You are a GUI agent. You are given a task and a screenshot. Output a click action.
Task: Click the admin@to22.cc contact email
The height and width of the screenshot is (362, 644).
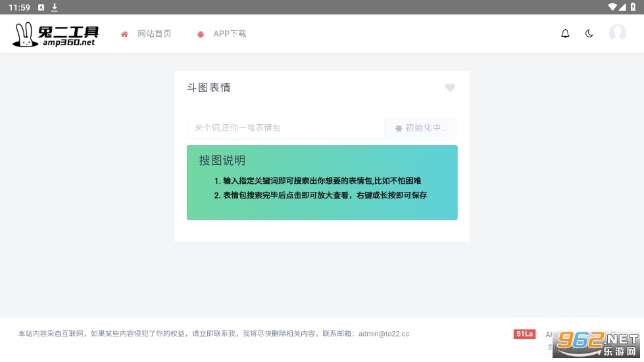pos(384,334)
